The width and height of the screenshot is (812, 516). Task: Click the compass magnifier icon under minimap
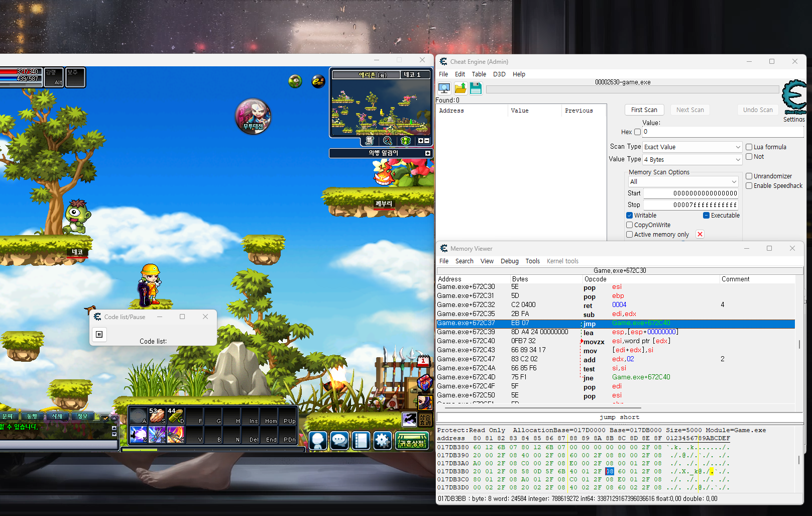tap(388, 141)
